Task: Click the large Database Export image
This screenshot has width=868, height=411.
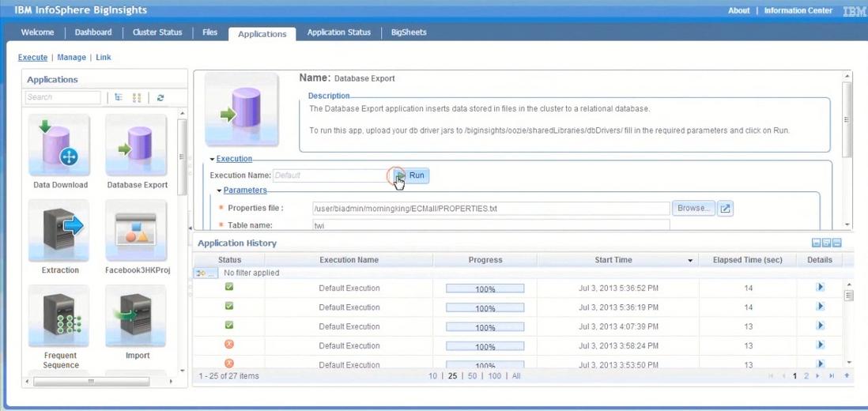Action: tap(241, 110)
